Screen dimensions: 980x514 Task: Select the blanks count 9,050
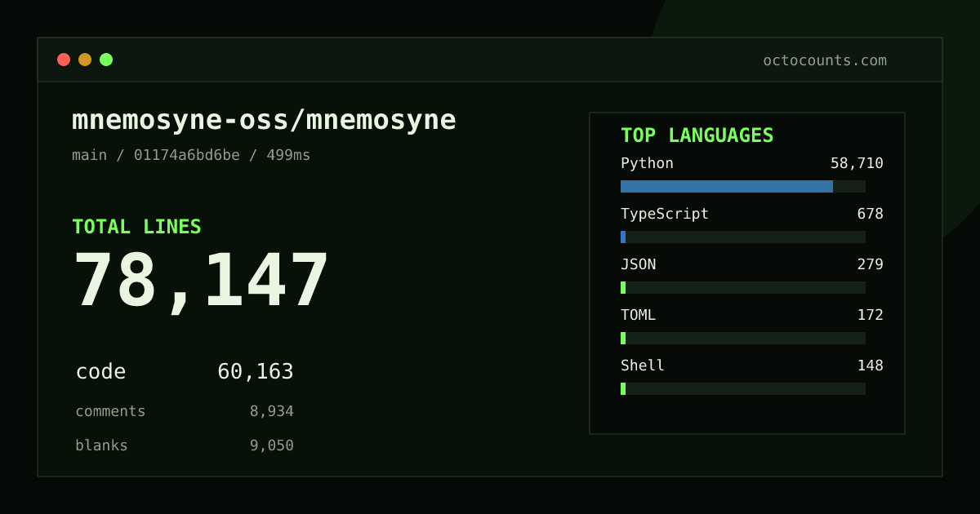(272, 445)
